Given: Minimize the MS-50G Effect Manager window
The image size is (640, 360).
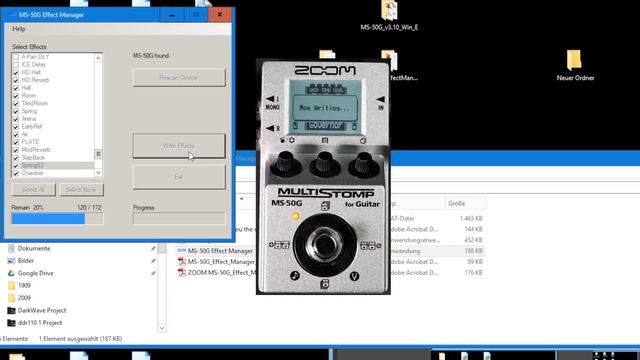Looking at the screenshot, I should (172, 15).
